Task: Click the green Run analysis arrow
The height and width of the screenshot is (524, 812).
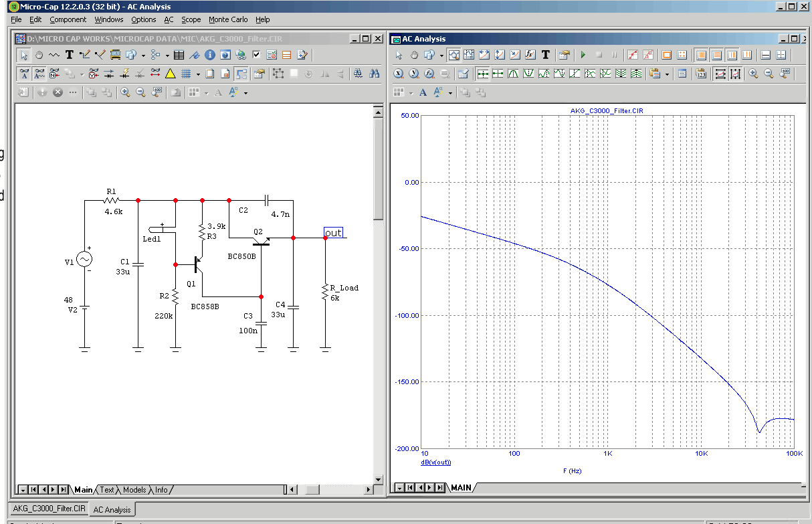Action: [583, 55]
